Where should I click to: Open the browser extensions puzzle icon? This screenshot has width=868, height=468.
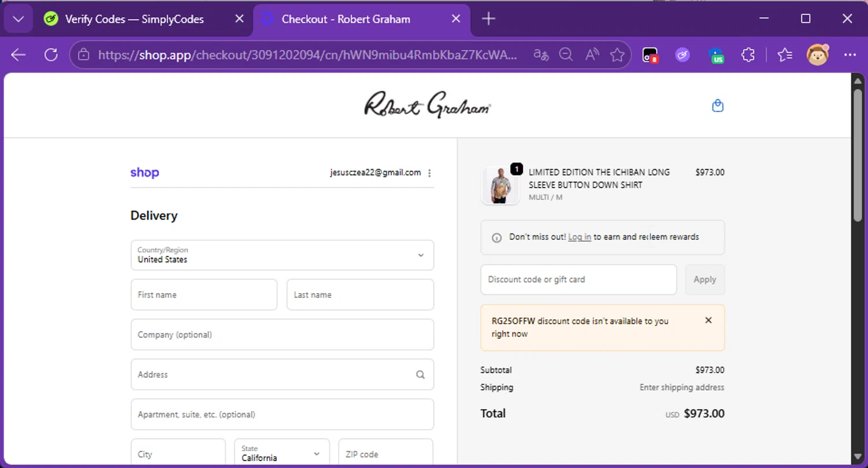point(748,54)
